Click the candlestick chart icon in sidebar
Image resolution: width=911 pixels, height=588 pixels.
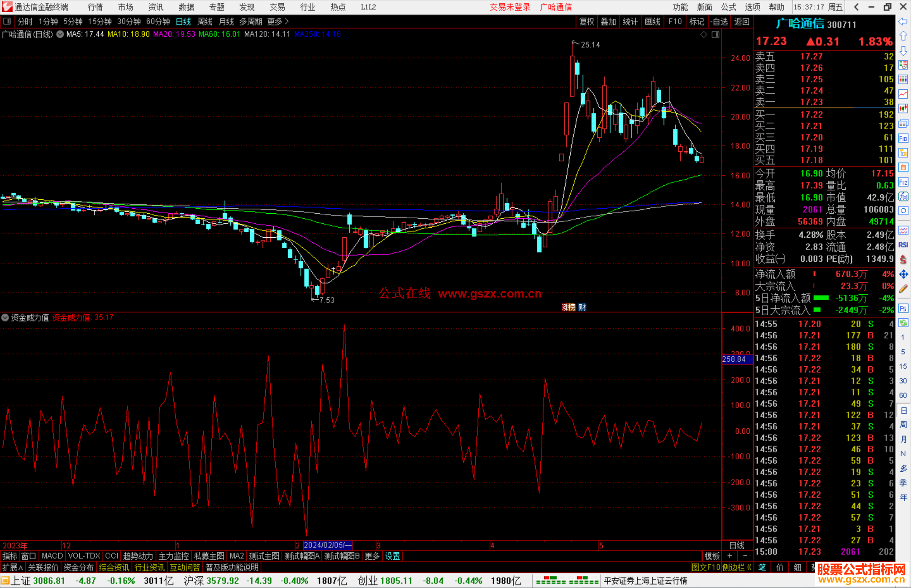pyautogui.click(x=903, y=108)
